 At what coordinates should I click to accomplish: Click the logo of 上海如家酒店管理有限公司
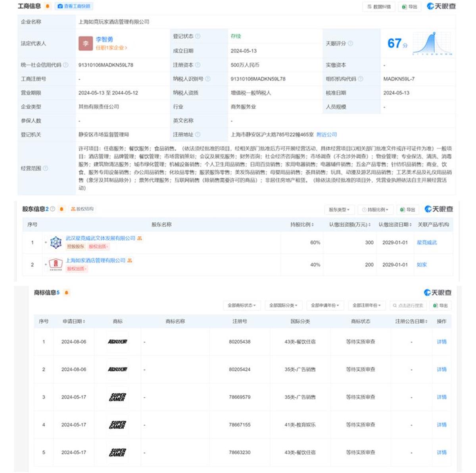click(56, 264)
